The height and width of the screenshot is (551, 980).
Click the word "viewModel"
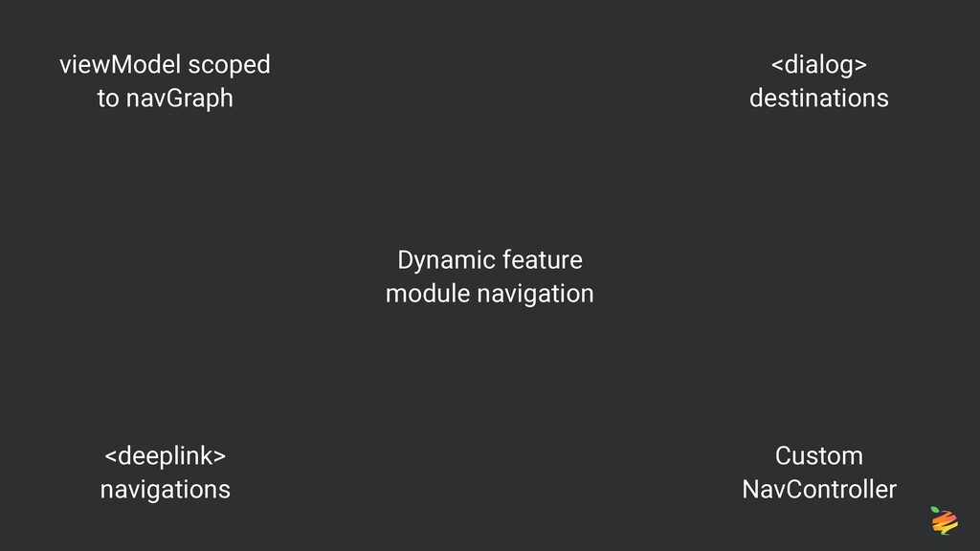120,65
